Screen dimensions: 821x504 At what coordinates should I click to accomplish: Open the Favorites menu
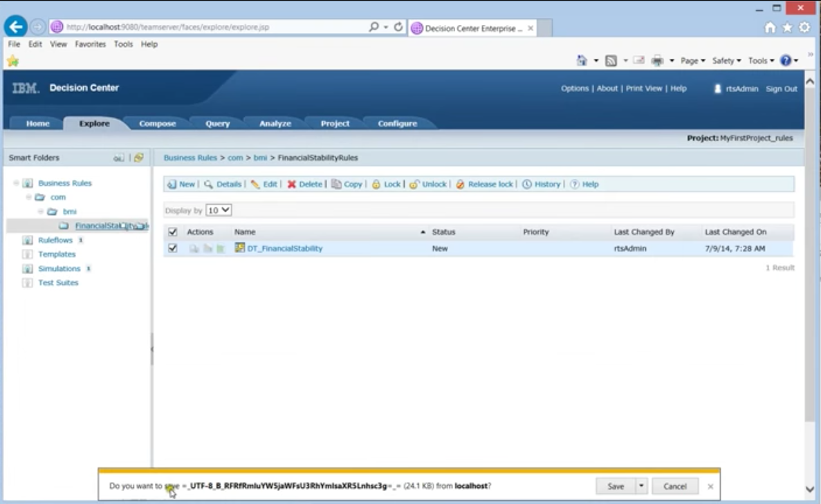pyautogui.click(x=90, y=44)
